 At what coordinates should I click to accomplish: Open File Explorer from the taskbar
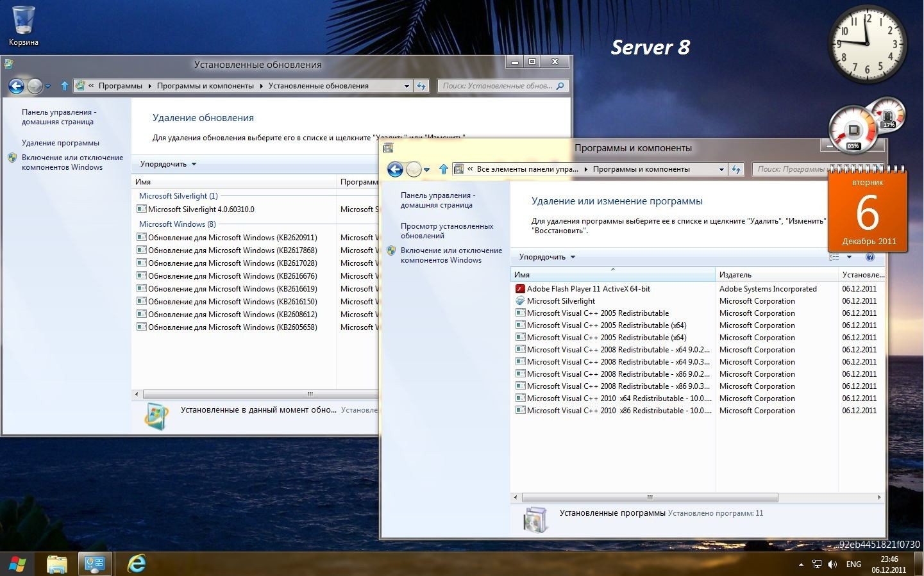(57, 564)
